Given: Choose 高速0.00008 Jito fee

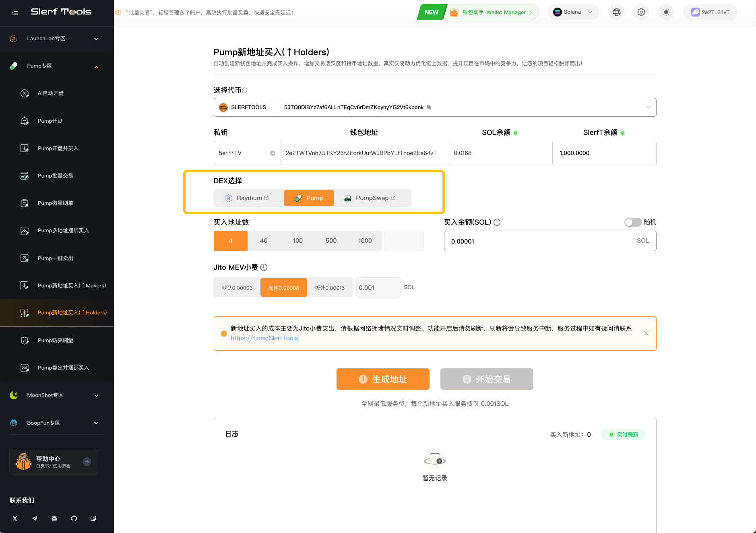Looking at the screenshot, I should 284,288.
